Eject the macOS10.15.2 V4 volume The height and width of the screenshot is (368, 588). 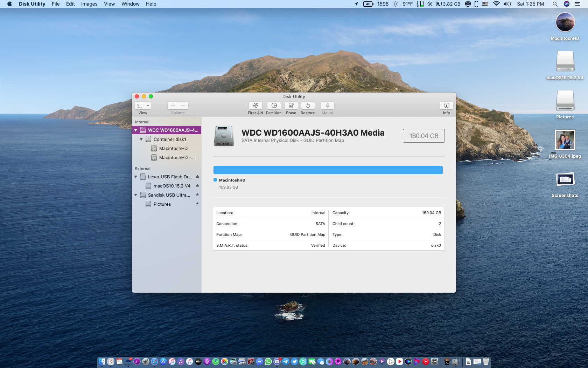pos(197,186)
